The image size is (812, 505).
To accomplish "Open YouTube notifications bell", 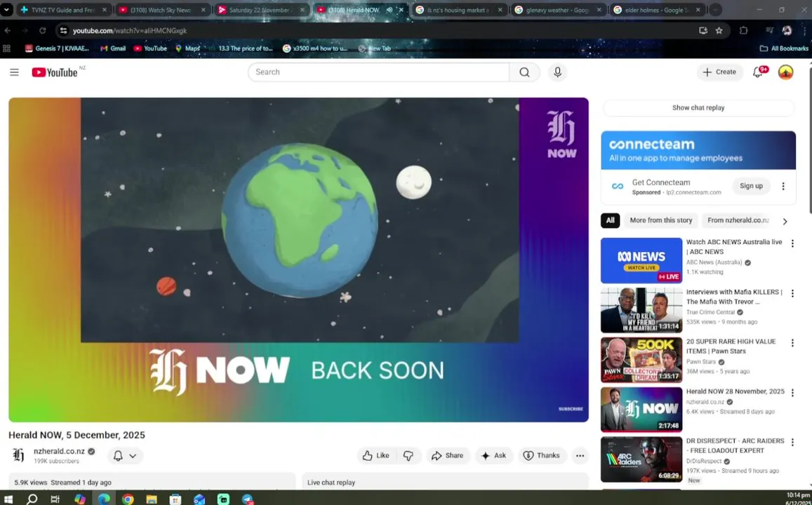I will (758, 72).
